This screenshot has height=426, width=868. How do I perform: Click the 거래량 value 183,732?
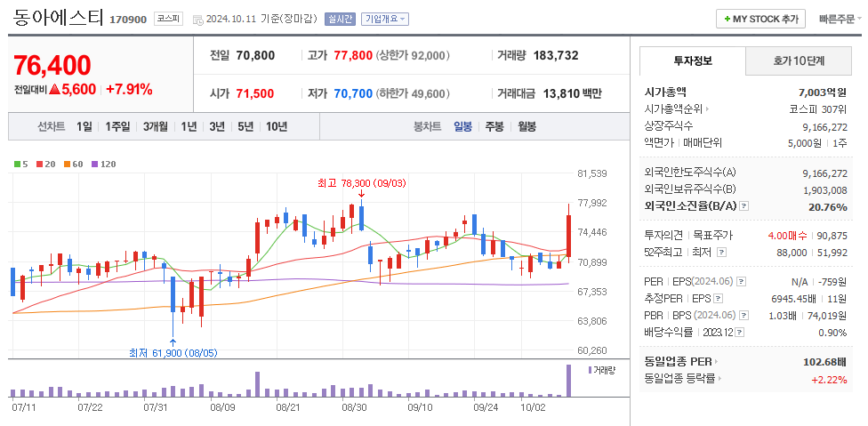556,55
